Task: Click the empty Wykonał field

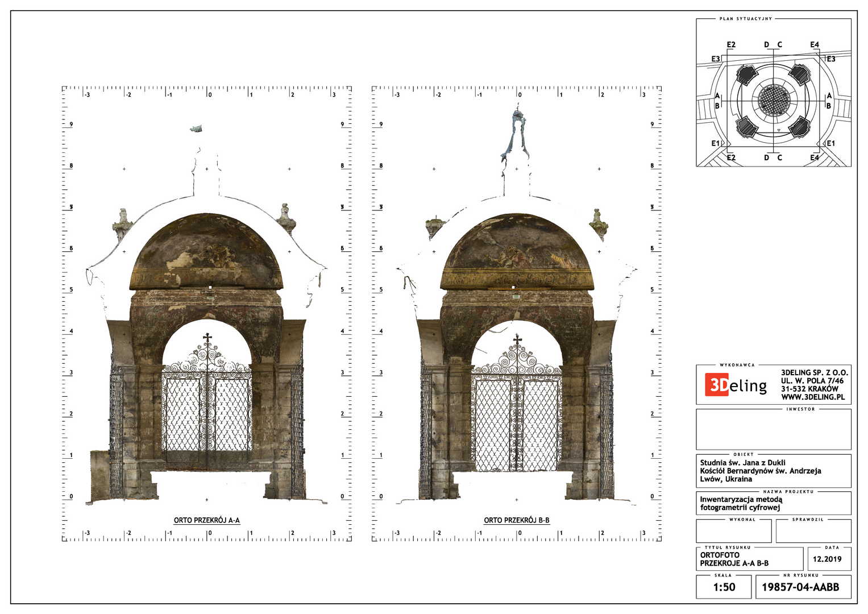Action: [733, 532]
